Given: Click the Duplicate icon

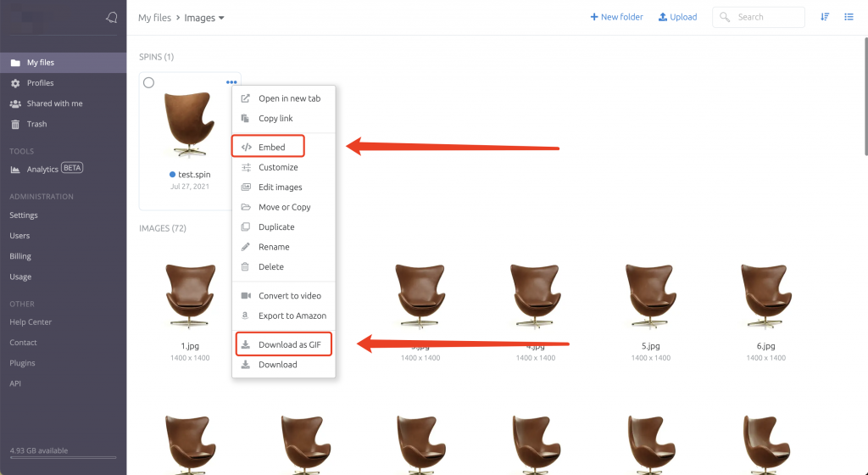Looking at the screenshot, I should click(246, 227).
